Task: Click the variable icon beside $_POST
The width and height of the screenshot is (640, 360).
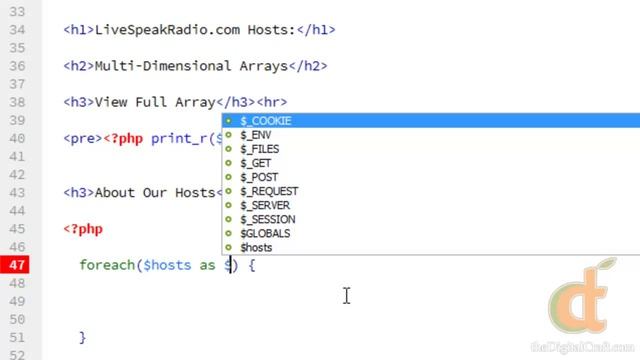Action: pyautogui.click(x=229, y=177)
